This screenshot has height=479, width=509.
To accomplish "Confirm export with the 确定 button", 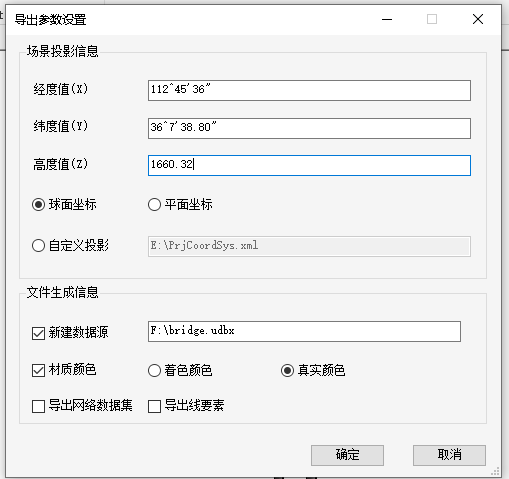I will click(347, 455).
